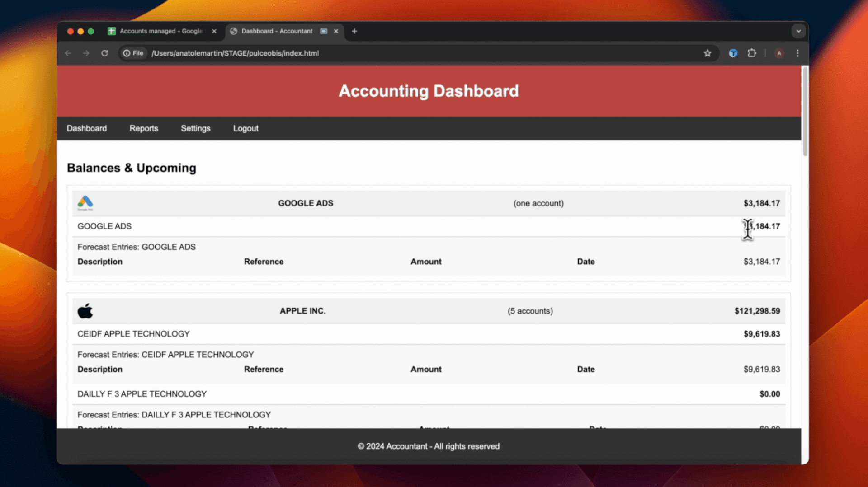Screen dimensions: 868x487
Task: Open the blue extension icon in toolbar
Action: [x=733, y=53]
